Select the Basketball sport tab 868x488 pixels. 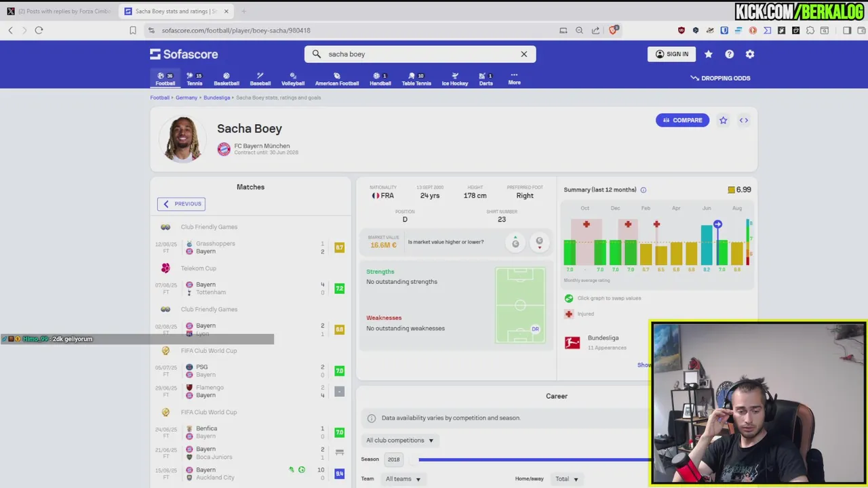coord(226,79)
